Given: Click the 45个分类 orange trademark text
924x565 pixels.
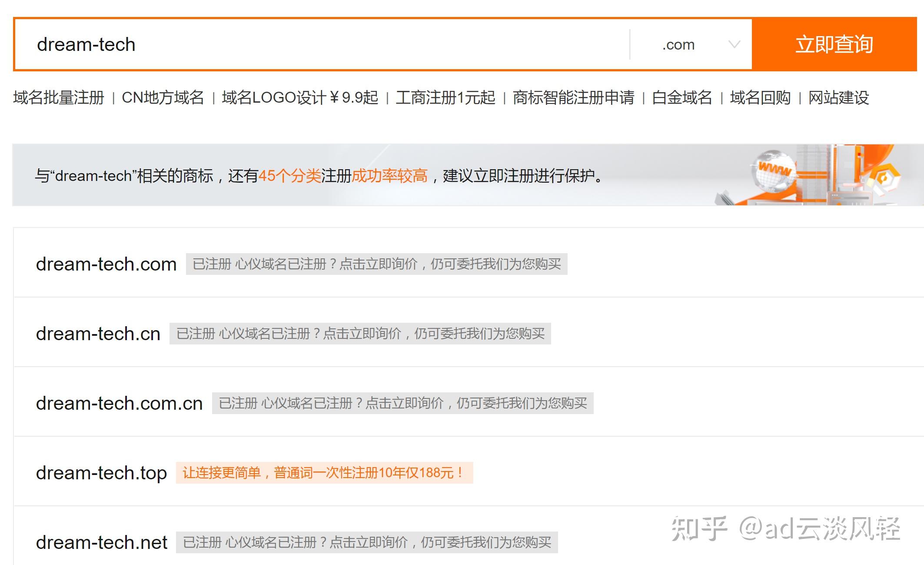Looking at the screenshot, I should 289,176.
